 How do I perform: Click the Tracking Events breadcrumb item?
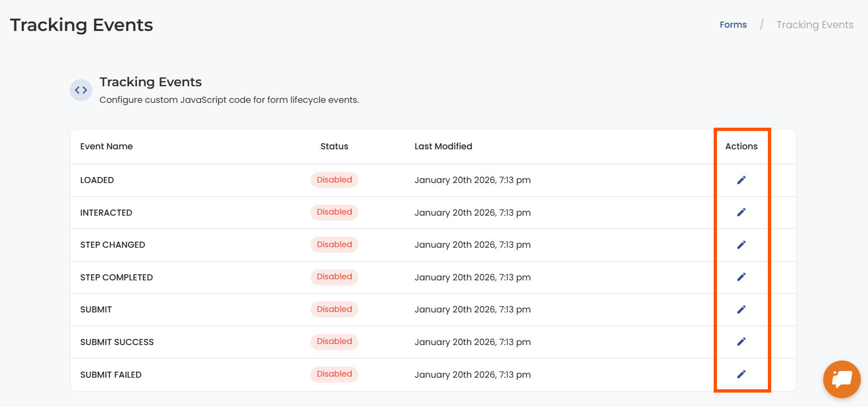coord(814,25)
